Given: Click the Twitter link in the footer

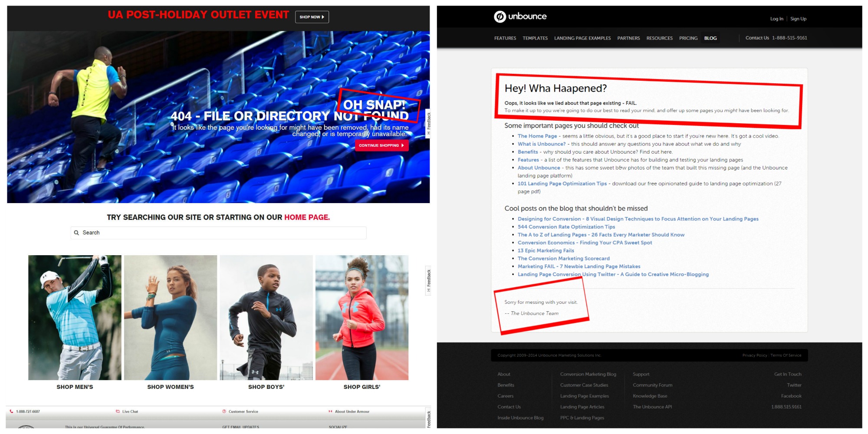Looking at the screenshot, I should (794, 385).
